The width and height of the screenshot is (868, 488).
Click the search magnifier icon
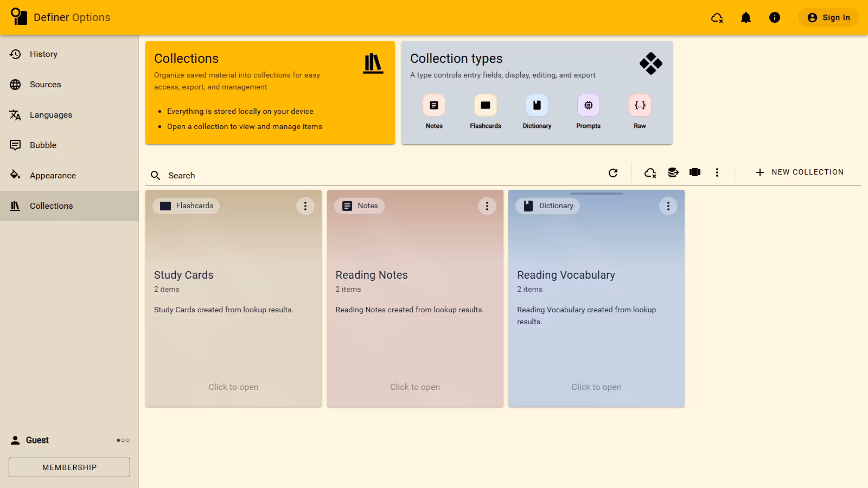[156, 176]
